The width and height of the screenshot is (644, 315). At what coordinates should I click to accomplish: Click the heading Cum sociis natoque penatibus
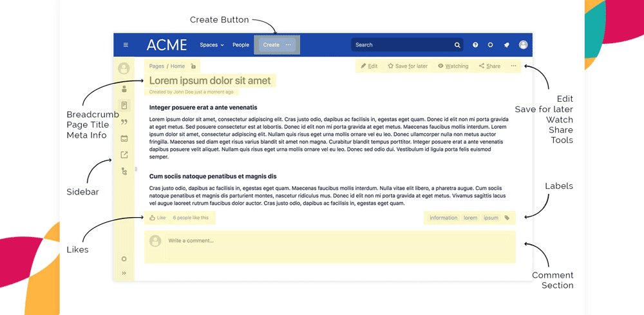click(213, 177)
